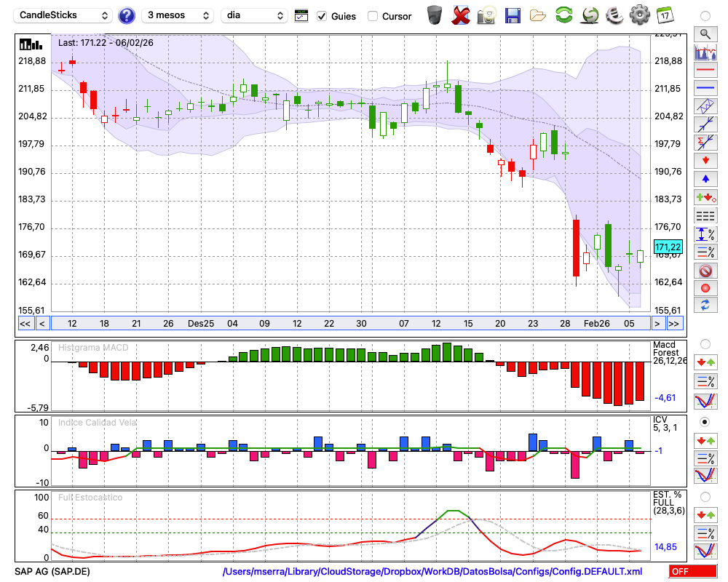This screenshot has height=582, width=728.
Task: Select radio button beside main chart toolbar
Action: click(x=705, y=16)
